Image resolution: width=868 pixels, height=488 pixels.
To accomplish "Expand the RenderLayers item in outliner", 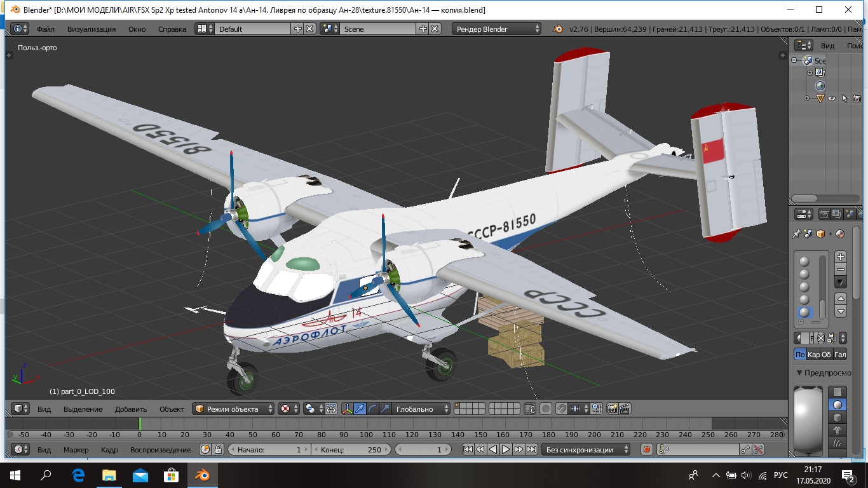I will (x=810, y=73).
